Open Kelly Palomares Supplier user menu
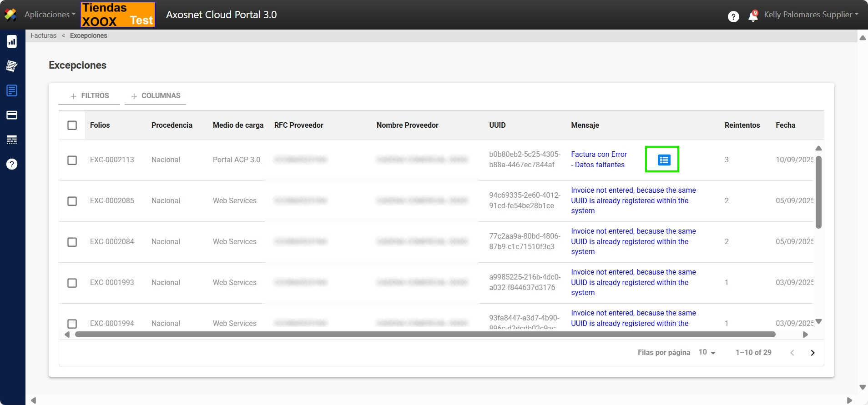Screen dimensions: 868x405 click(x=811, y=15)
